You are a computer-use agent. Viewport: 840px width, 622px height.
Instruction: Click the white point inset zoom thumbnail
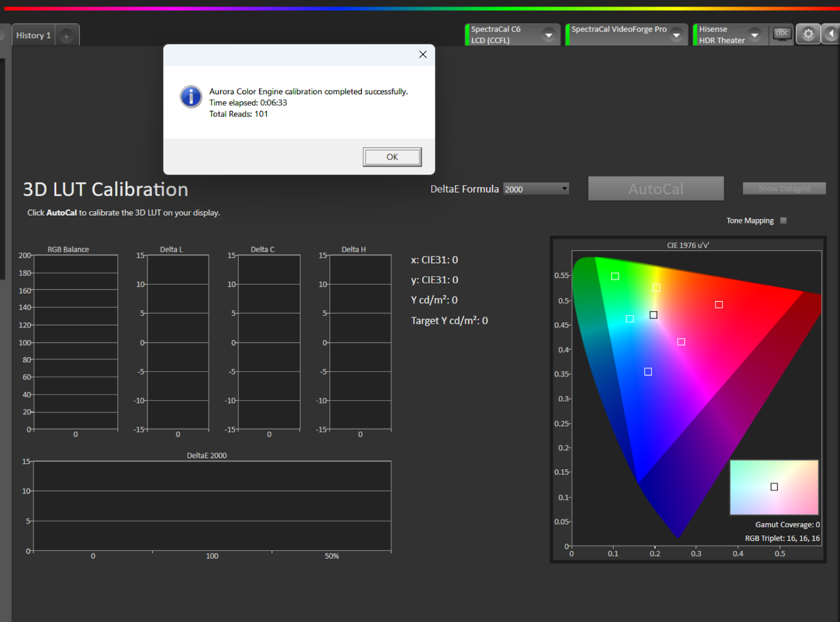[774, 487]
